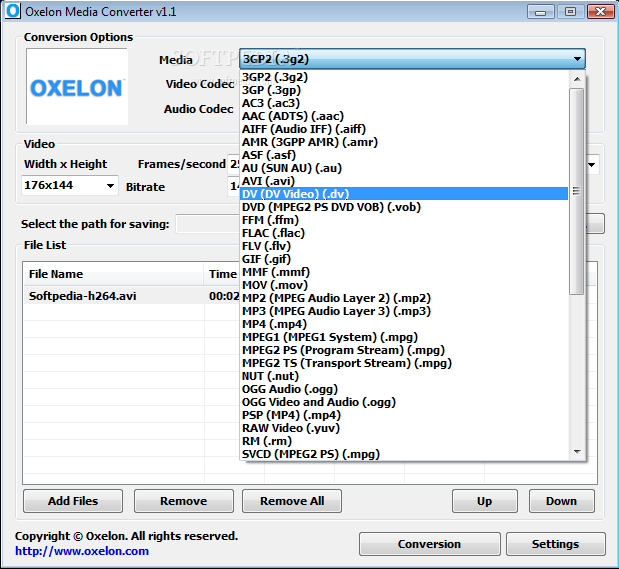Screen dimensions: 619x569
Task: Choose OGG Video and Audio (.ogg)
Action: (404, 402)
